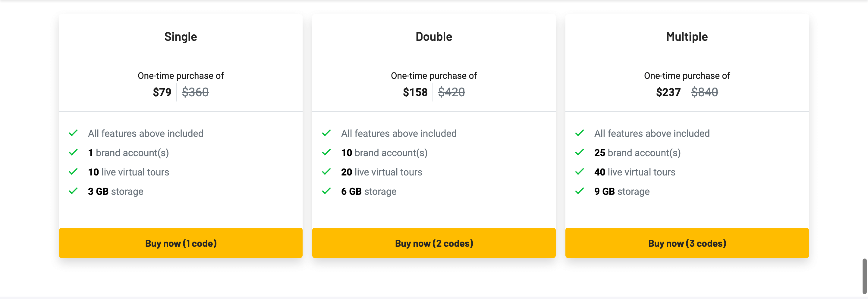Click checkmark beside 40 live virtual tours
868x299 pixels.
tap(580, 172)
